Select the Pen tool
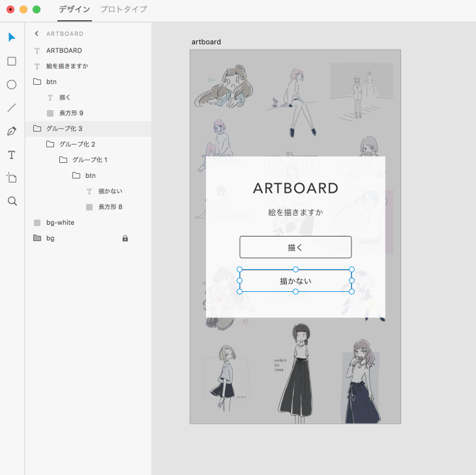This screenshot has height=475, width=476. (x=12, y=132)
